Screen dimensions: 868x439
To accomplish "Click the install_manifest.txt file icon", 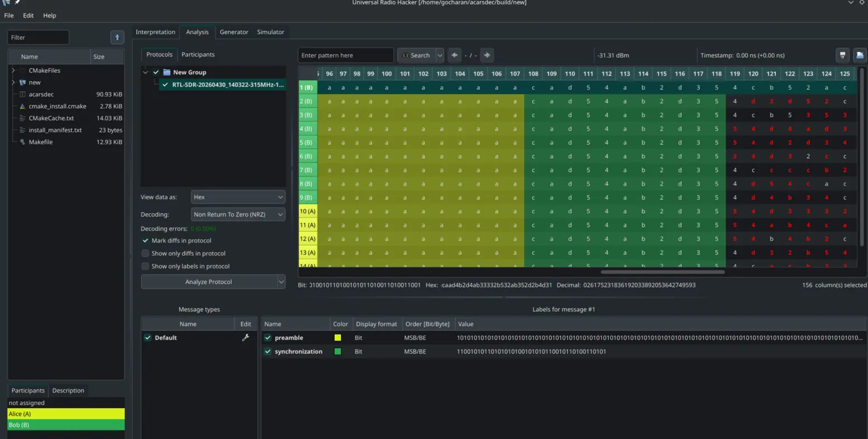I will pyautogui.click(x=22, y=130).
